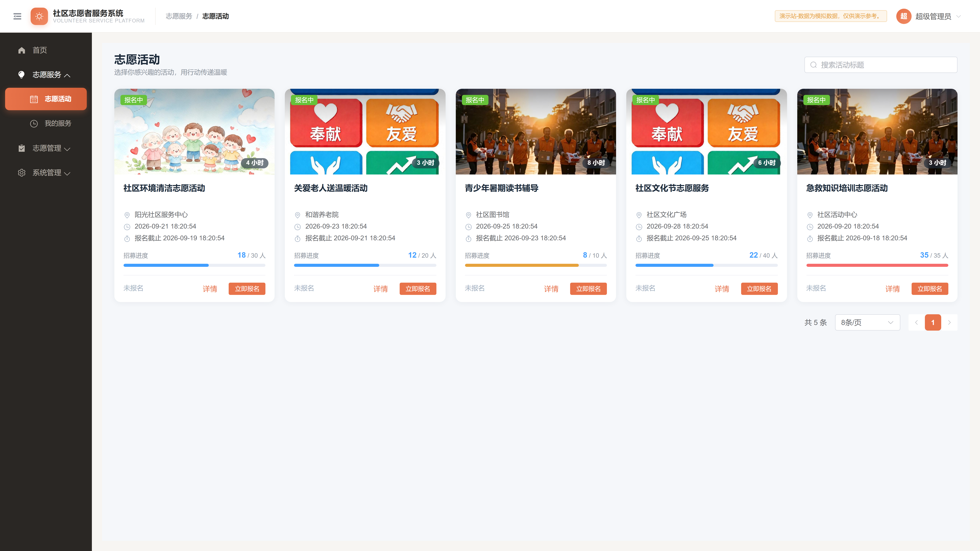The height and width of the screenshot is (551, 980).
Task: Open the 8条/页 page size dropdown
Action: [x=867, y=322]
